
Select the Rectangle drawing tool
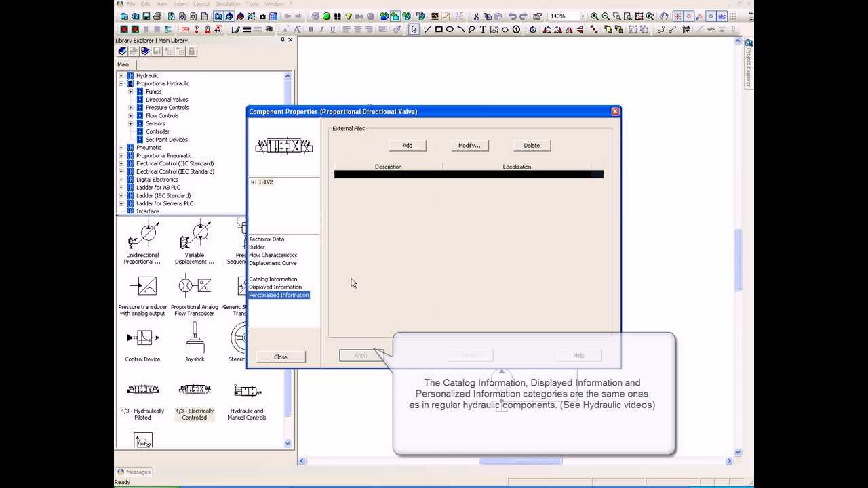point(439,29)
